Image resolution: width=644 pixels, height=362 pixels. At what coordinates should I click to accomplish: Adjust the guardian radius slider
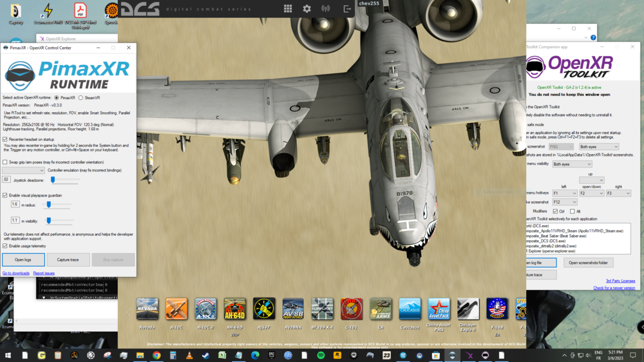pyautogui.click(x=49, y=204)
